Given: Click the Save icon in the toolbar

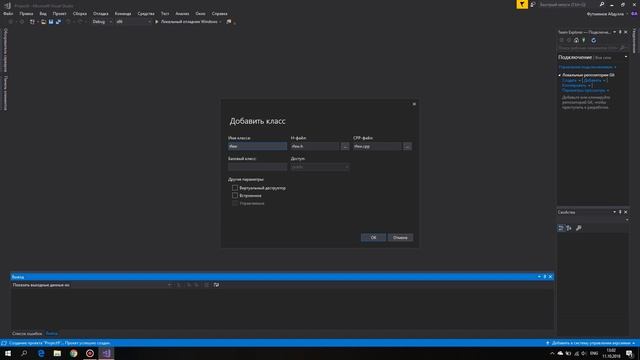Looking at the screenshot, I should tap(51, 22).
